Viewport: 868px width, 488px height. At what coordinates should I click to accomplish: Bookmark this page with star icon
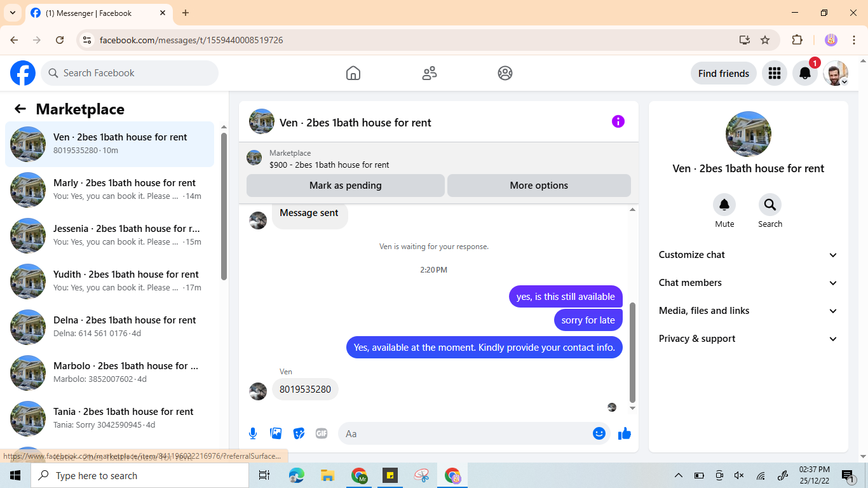pyautogui.click(x=765, y=40)
